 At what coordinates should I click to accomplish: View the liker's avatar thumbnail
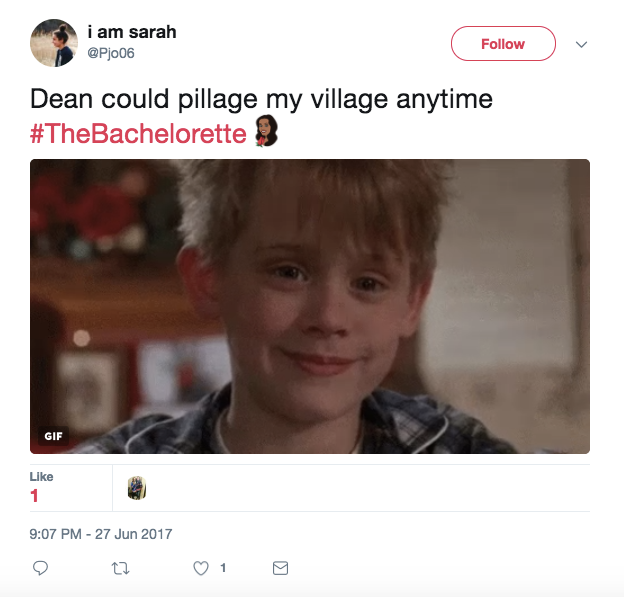[x=136, y=488]
